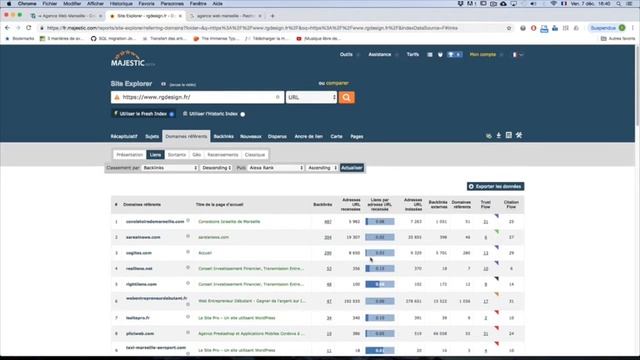The image size is (640, 360).
Task: Switch to the Pages tab
Action: pos(357,136)
